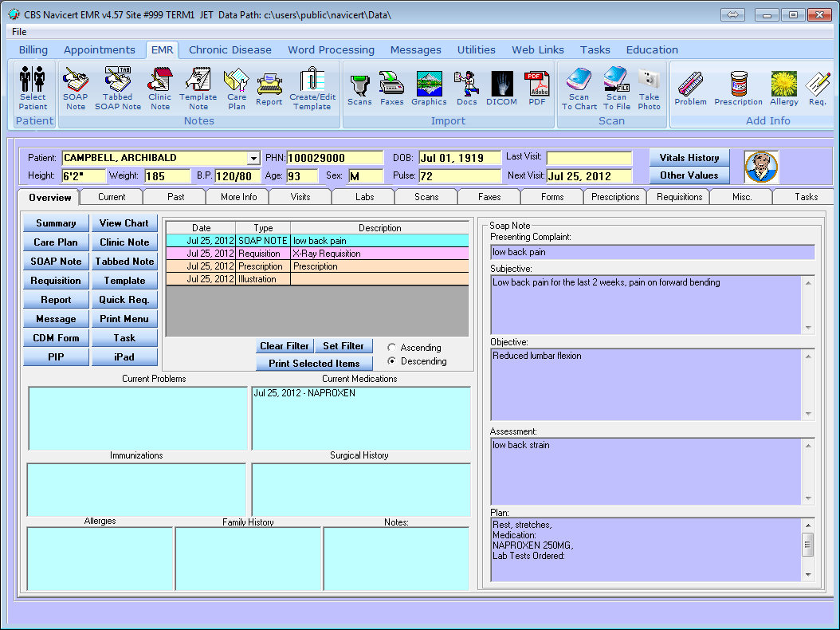The width and height of the screenshot is (840, 630).
Task: Click Print Selected Items
Action: coord(313,363)
